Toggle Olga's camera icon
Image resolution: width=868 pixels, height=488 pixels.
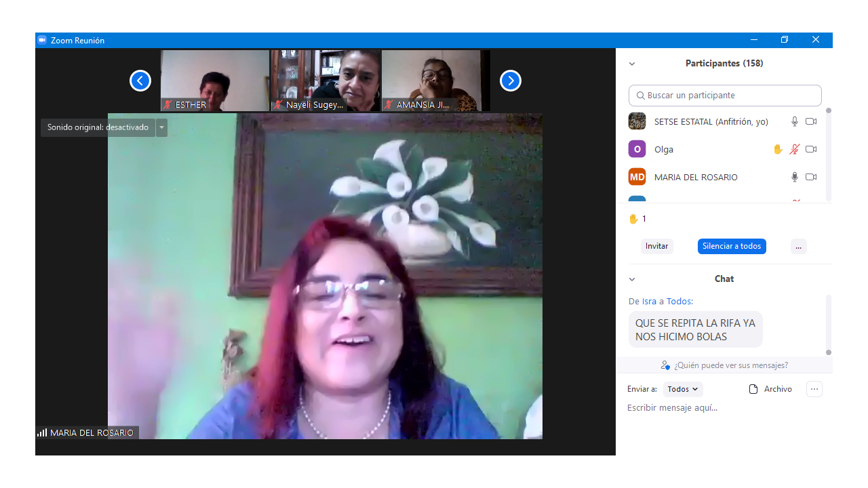(x=811, y=149)
